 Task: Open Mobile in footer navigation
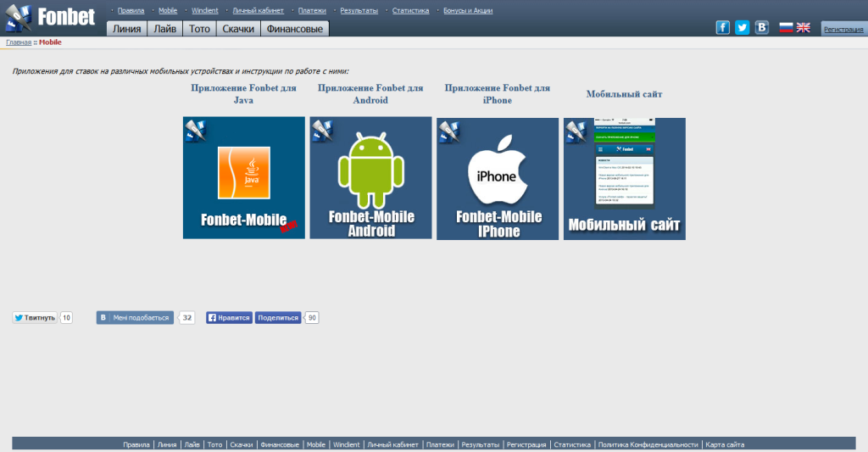click(x=316, y=445)
